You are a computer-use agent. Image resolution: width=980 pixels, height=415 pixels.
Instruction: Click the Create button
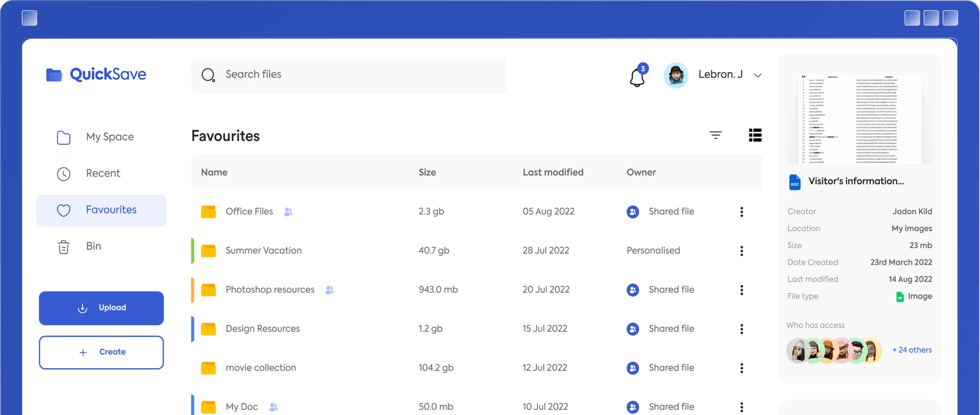pyautogui.click(x=101, y=352)
